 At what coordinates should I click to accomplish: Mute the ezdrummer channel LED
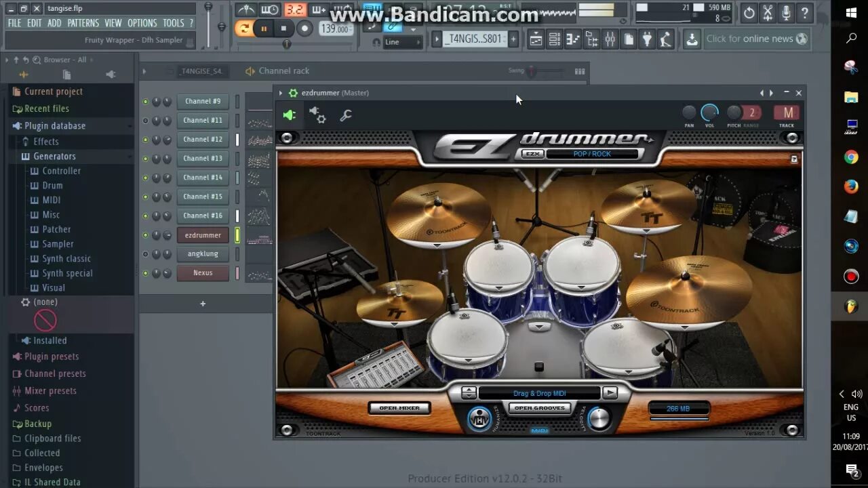[x=145, y=235]
